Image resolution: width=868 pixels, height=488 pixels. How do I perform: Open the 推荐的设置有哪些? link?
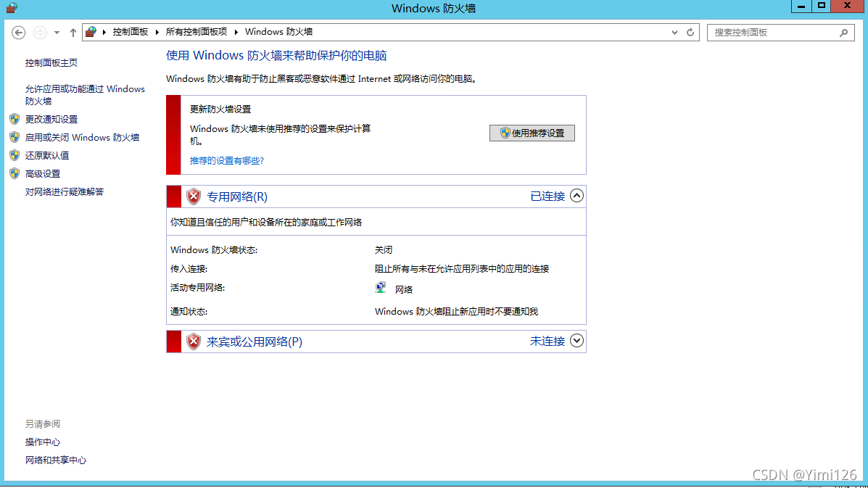pos(227,160)
